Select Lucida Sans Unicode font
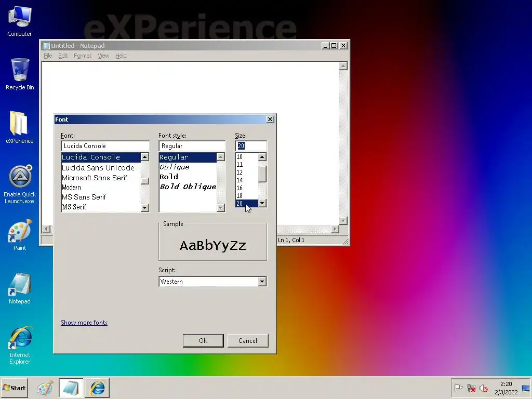Screen dimensions: 532x399 point(101,168)
